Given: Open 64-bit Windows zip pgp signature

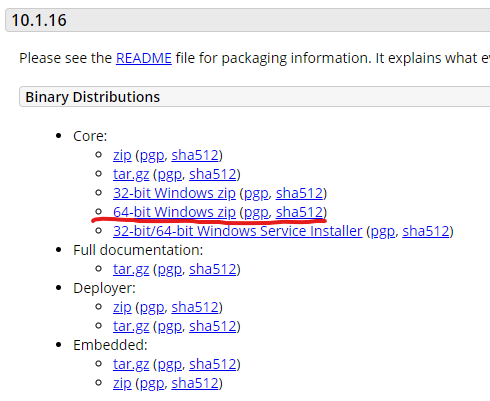Looking at the screenshot, I should pyautogui.click(x=256, y=213).
